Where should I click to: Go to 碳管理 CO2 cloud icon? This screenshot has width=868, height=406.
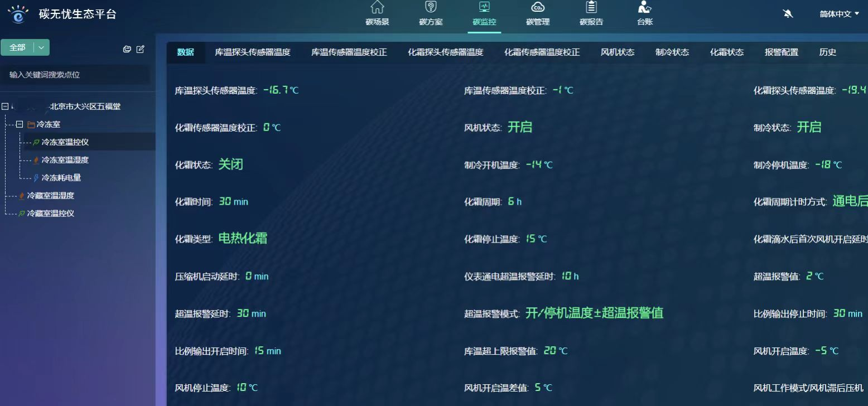[538, 8]
